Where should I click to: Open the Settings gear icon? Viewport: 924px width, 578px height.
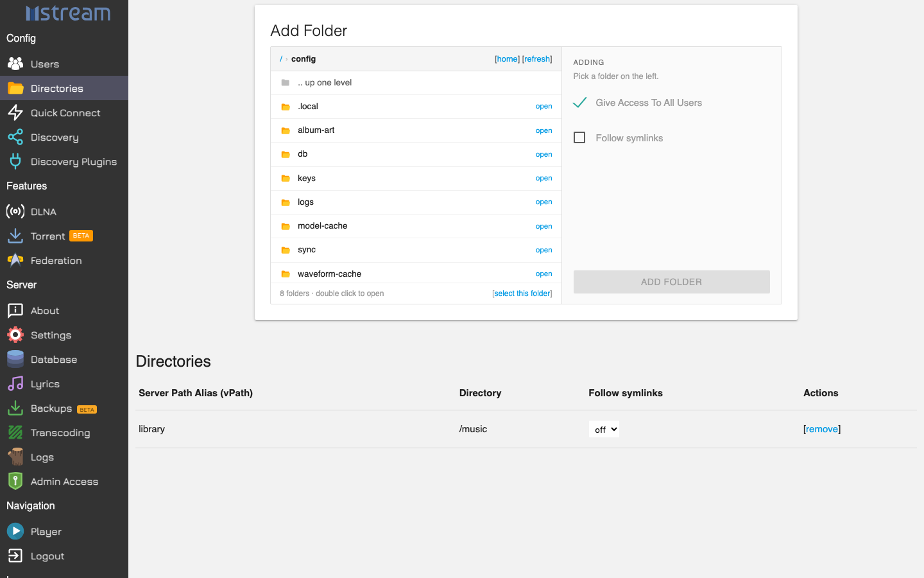click(15, 335)
